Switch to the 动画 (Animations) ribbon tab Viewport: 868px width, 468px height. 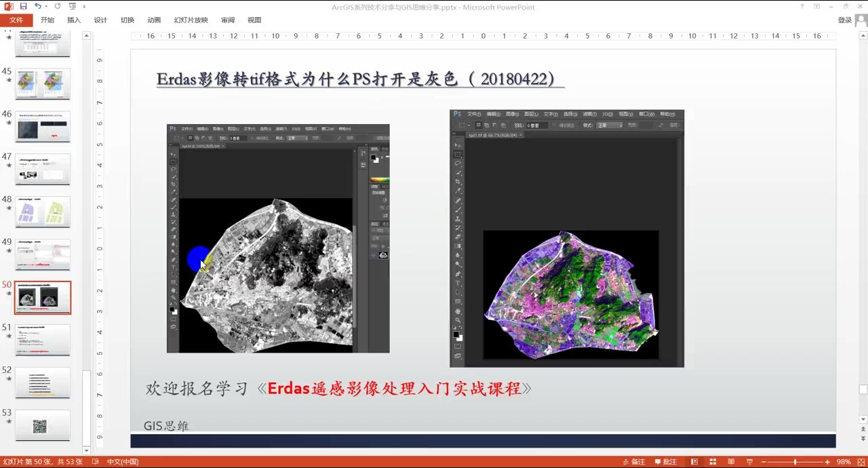pyautogui.click(x=154, y=20)
